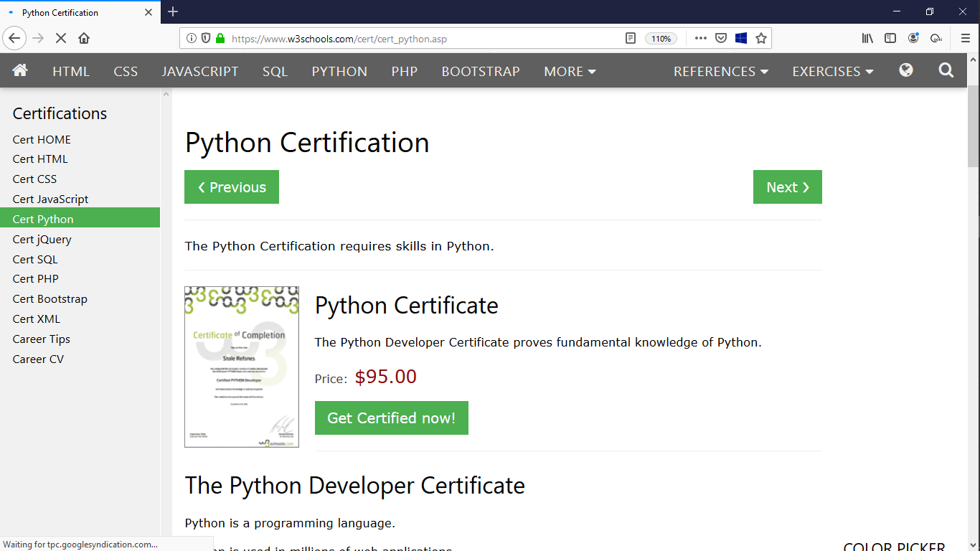Go to W3Schools home via house icon
Image resolution: width=980 pixels, height=551 pixels.
click(20, 70)
